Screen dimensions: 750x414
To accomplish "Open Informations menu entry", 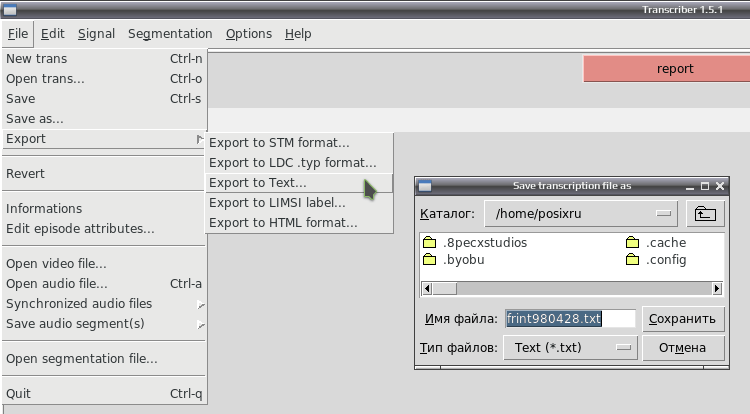I will pos(104,209).
